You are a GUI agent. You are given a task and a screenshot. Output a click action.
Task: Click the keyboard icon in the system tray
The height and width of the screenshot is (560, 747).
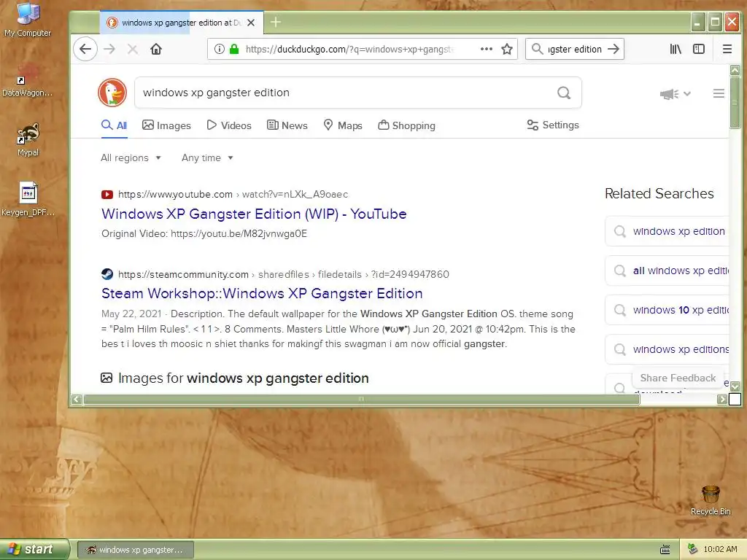[x=665, y=550]
